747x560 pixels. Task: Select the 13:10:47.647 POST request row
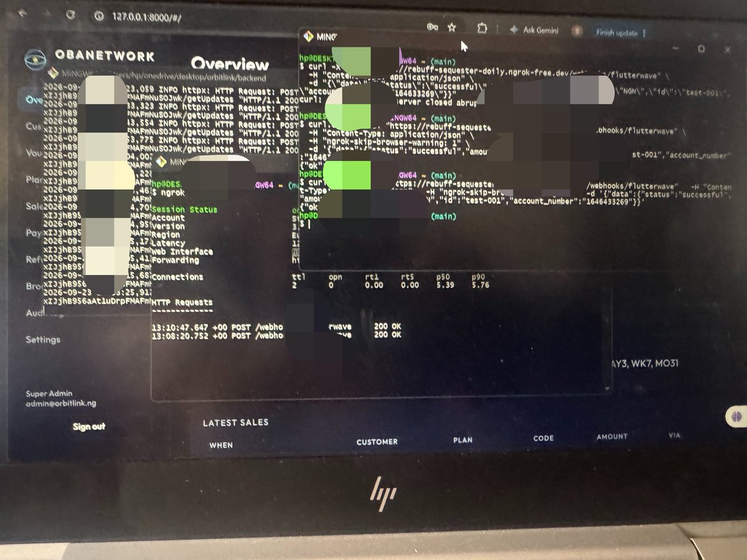277,326
